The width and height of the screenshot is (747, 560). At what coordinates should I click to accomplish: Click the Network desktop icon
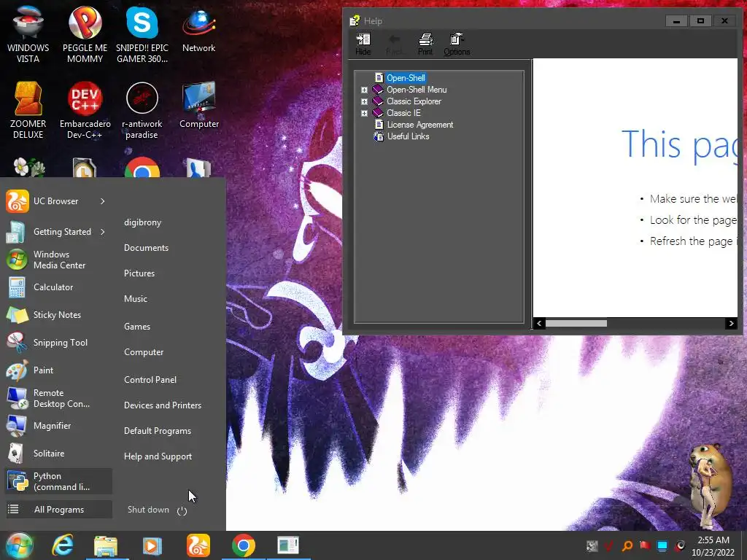coord(199,29)
